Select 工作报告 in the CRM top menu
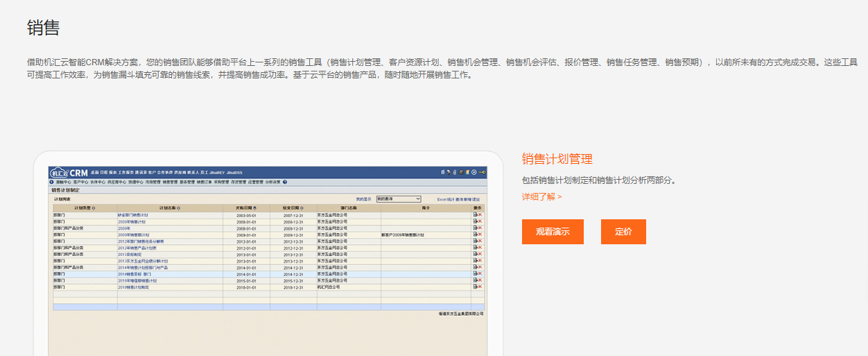This screenshot has width=868, height=356. click(126, 172)
